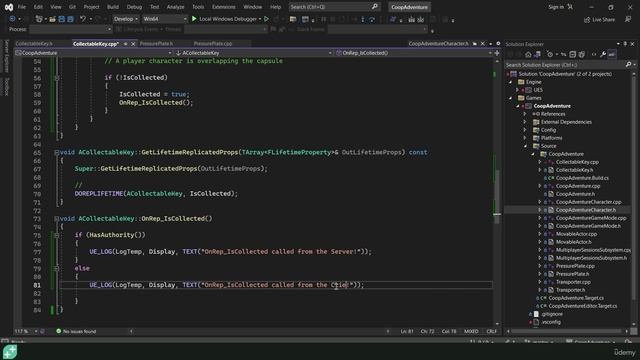The width and height of the screenshot is (640, 360).
Task: Click the navigate backward toolbar icon
Action: tap(13, 19)
